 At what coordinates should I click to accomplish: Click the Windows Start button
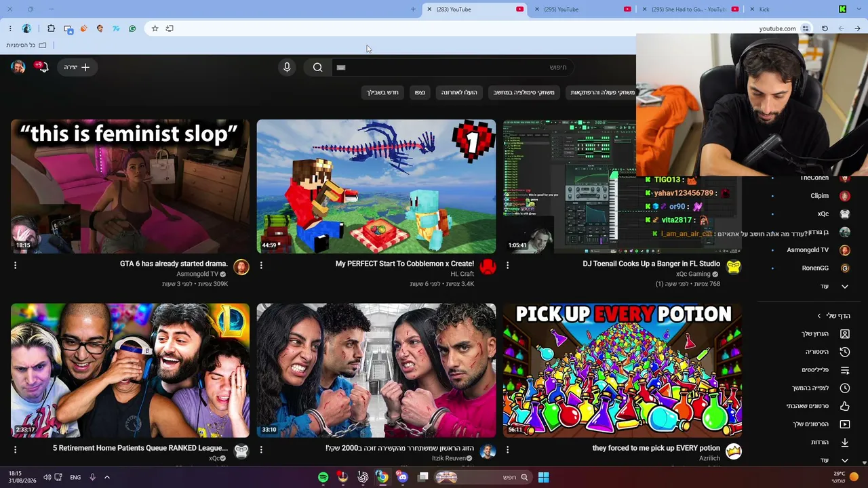click(x=543, y=477)
